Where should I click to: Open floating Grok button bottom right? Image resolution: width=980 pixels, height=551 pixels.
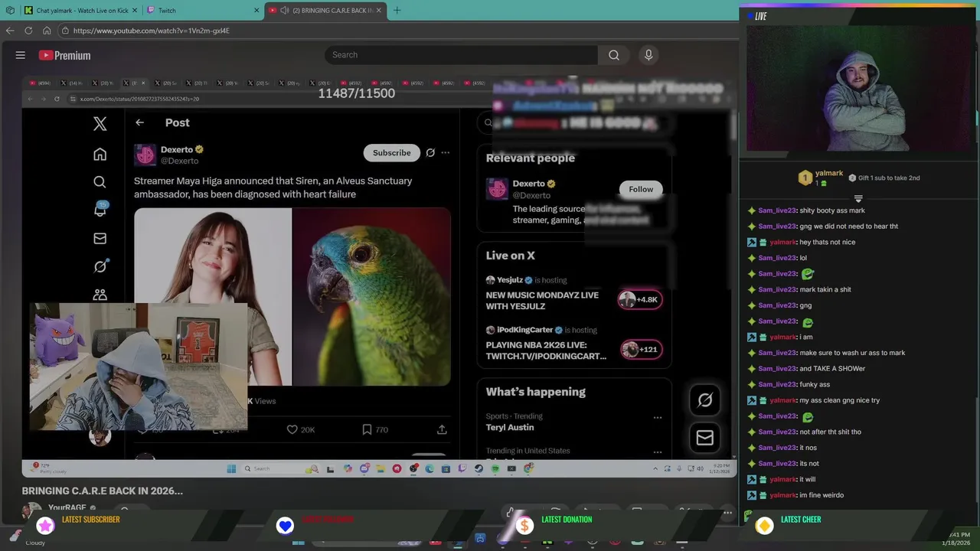click(x=705, y=400)
